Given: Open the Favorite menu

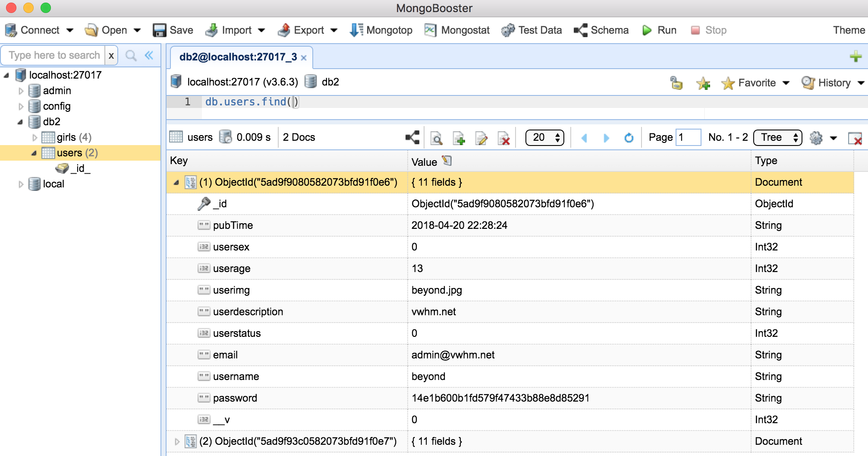Looking at the screenshot, I should [x=755, y=83].
